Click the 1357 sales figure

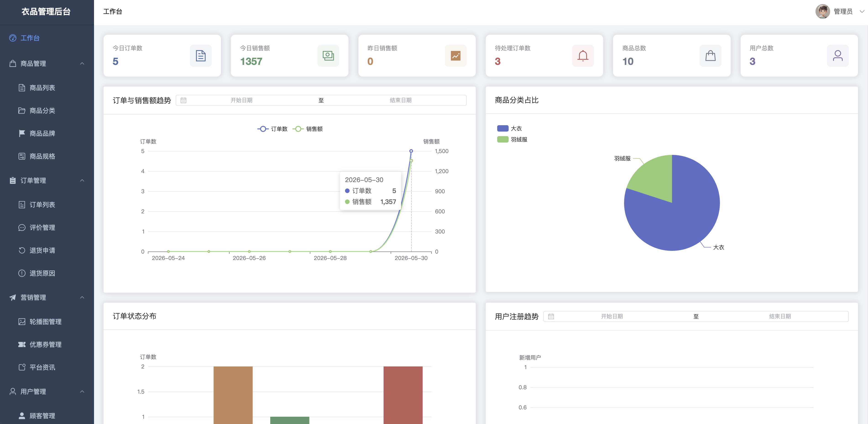click(x=251, y=61)
